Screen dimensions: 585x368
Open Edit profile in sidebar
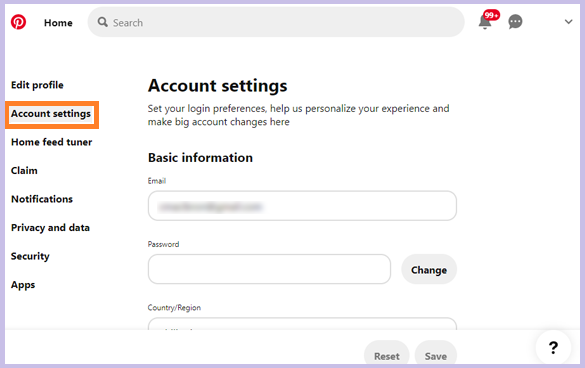click(x=37, y=85)
